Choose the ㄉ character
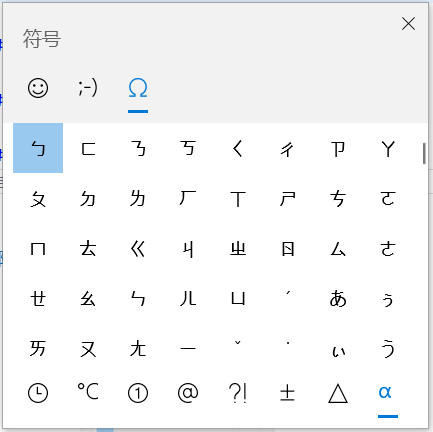The width and height of the screenshot is (433, 432). click(x=88, y=198)
